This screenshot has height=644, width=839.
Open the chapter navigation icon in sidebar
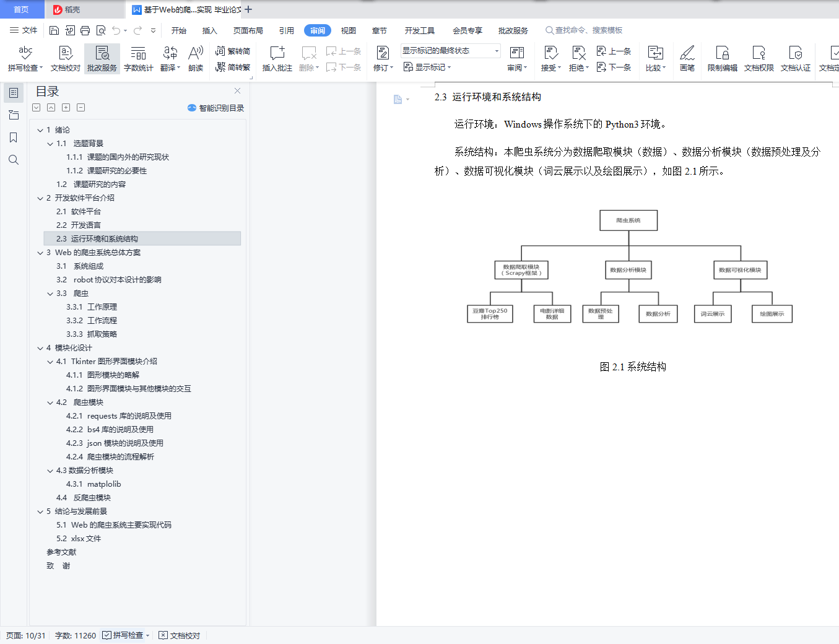point(14,115)
